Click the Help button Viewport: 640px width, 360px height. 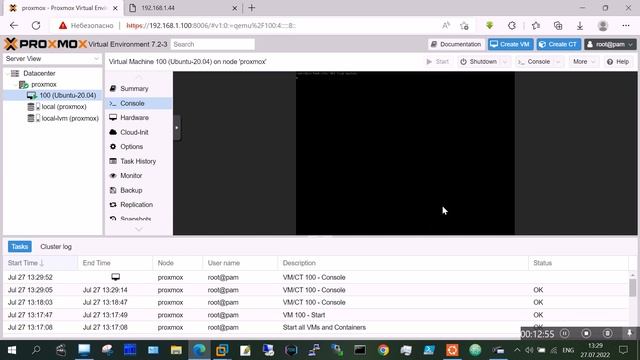[x=618, y=62]
